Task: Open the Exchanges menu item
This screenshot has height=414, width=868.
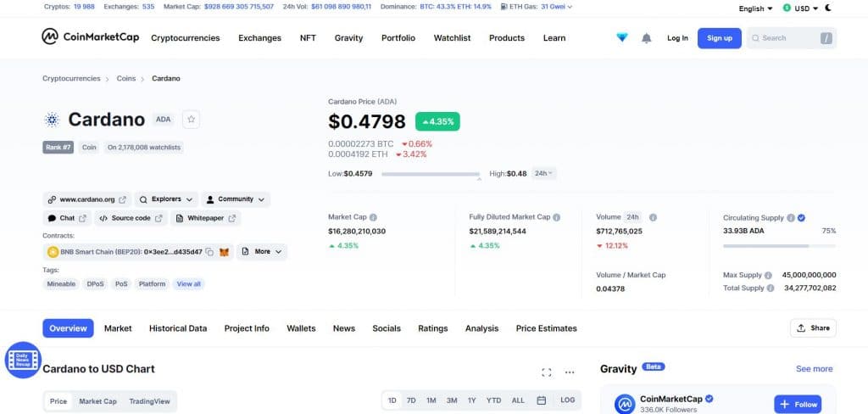Action: pos(259,38)
